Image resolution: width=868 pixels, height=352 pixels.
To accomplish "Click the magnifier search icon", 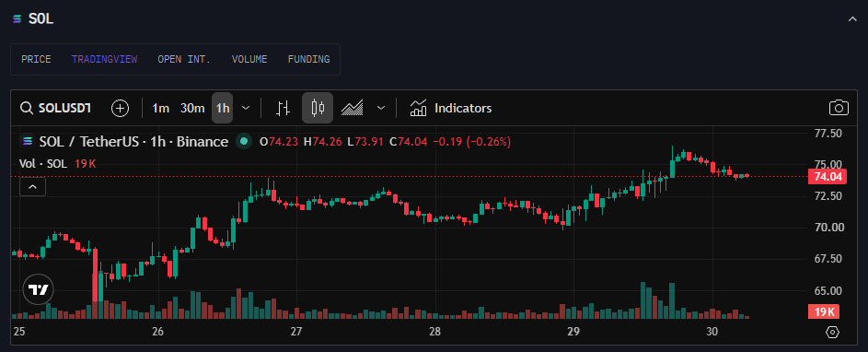I will (x=27, y=108).
